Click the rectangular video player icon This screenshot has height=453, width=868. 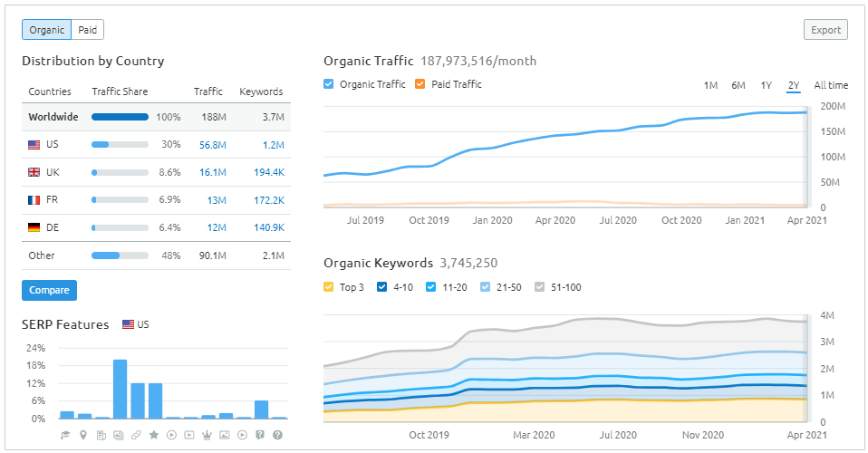coord(189,435)
